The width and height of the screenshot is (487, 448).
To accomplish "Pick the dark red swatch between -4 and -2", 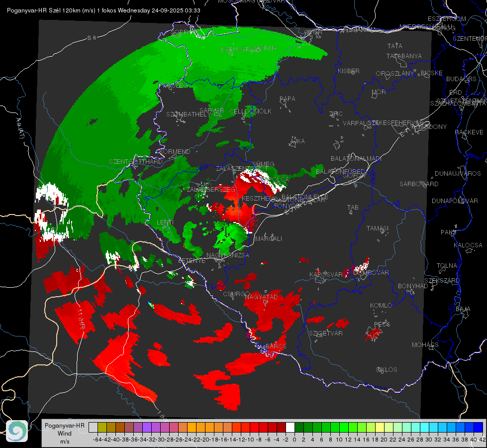I will [x=281, y=427].
